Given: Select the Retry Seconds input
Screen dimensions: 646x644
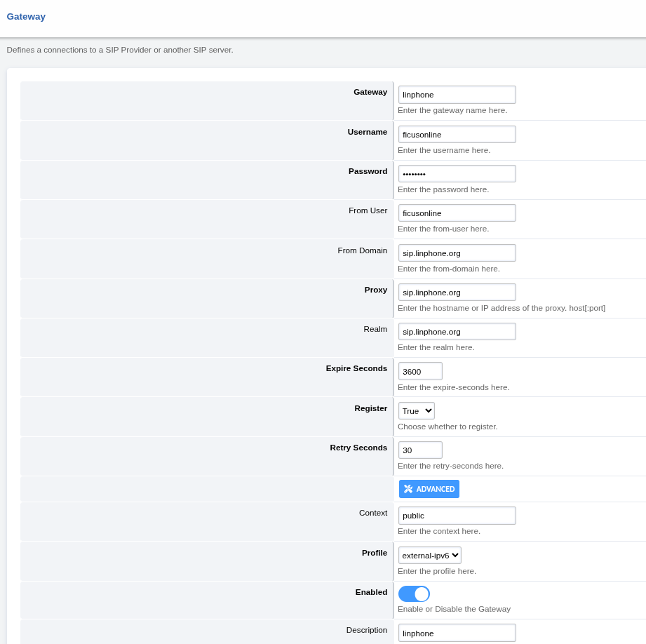Looking at the screenshot, I should click(420, 450).
